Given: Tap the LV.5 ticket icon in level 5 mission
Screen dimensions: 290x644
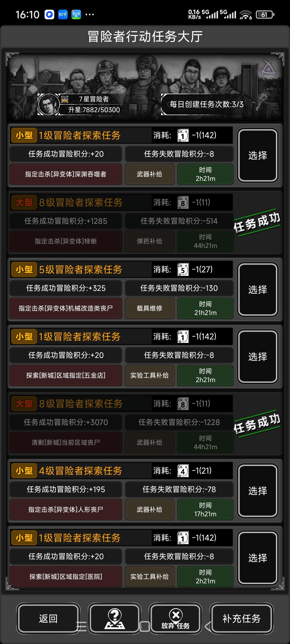Looking at the screenshot, I should pyautogui.click(x=183, y=269).
